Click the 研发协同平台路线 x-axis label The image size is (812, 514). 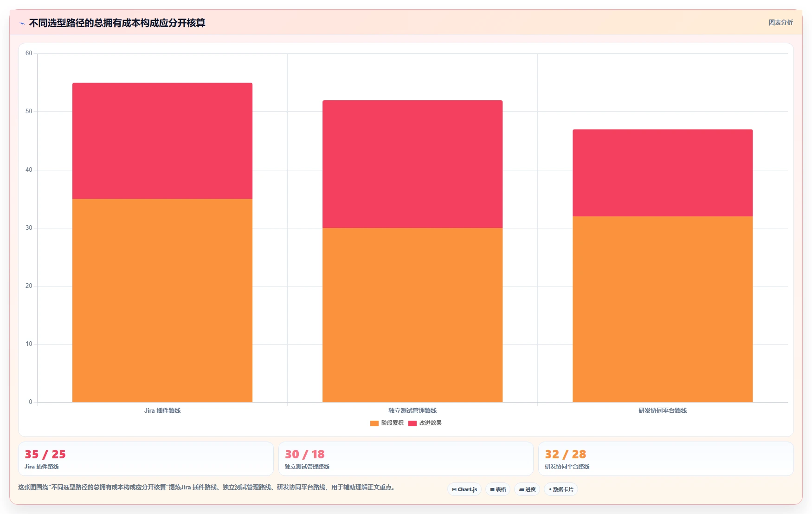pos(663,410)
